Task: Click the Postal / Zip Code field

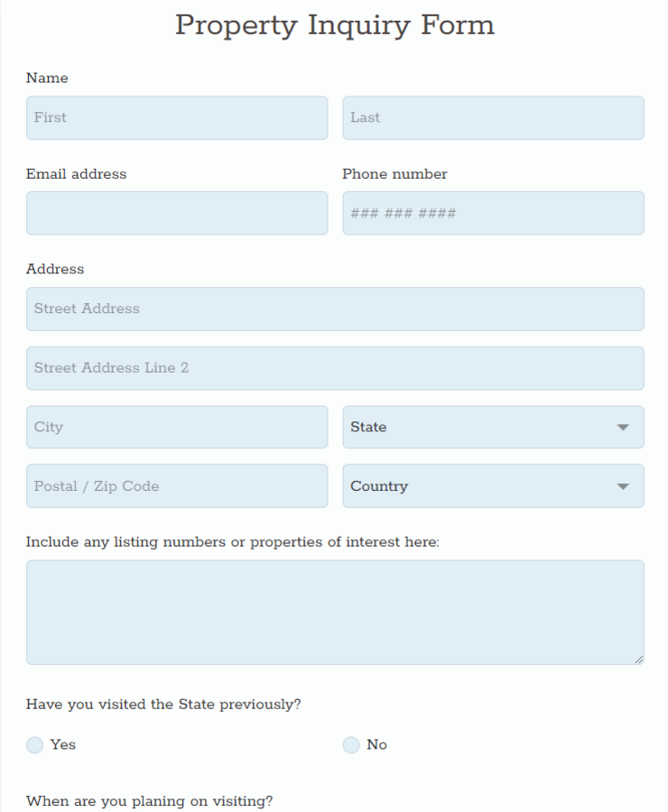Action: 176,485
